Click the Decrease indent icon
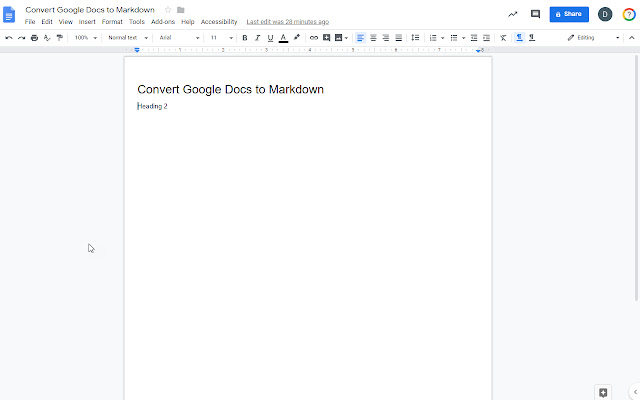This screenshot has height=400, width=640. coord(474,38)
